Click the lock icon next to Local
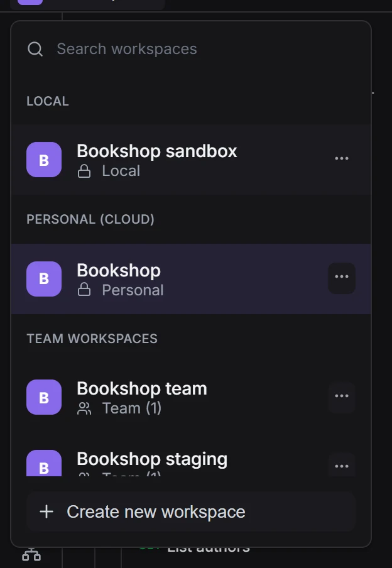This screenshot has height=568, width=392. pyautogui.click(x=84, y=171)
